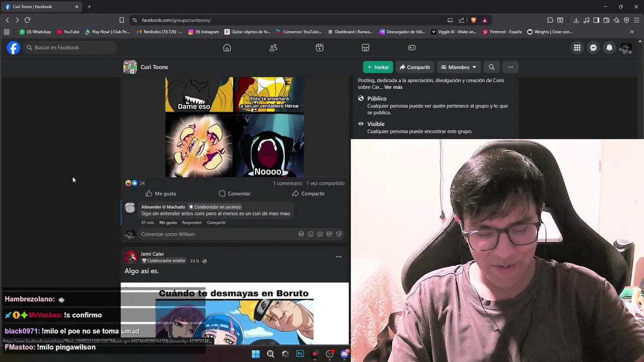Reload the page

[27, 20]
